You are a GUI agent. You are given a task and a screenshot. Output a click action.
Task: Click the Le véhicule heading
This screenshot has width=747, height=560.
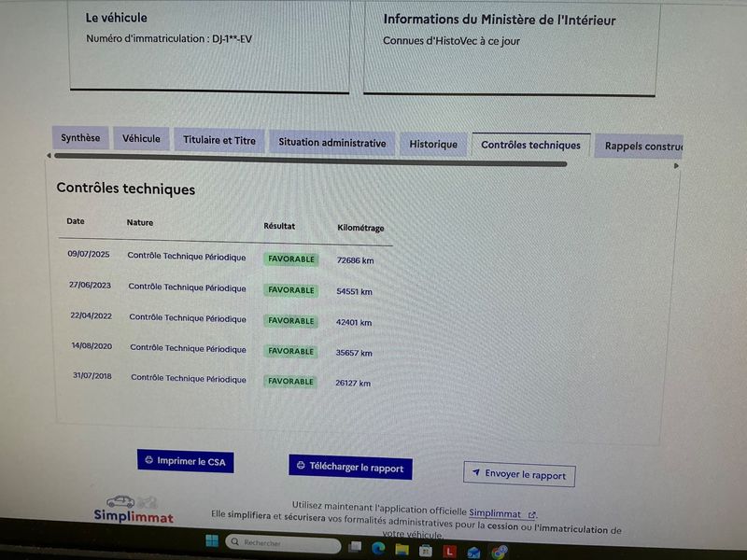(x=116, y=18)
